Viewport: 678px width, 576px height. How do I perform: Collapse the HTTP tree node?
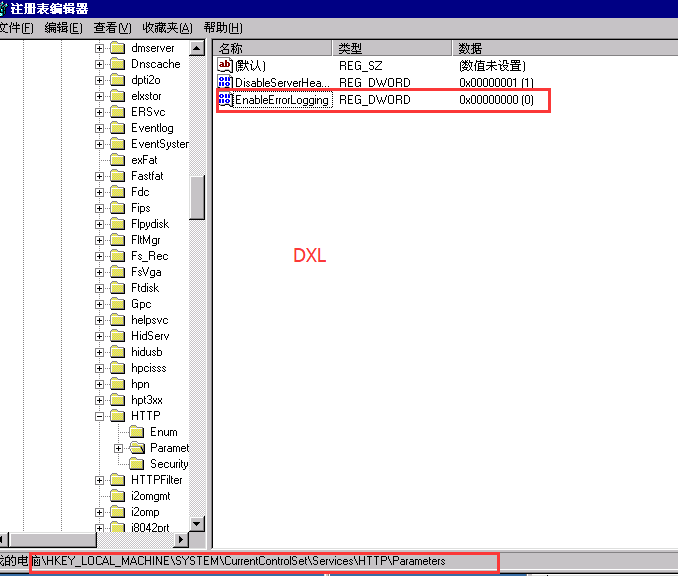(x=99, y=416)
